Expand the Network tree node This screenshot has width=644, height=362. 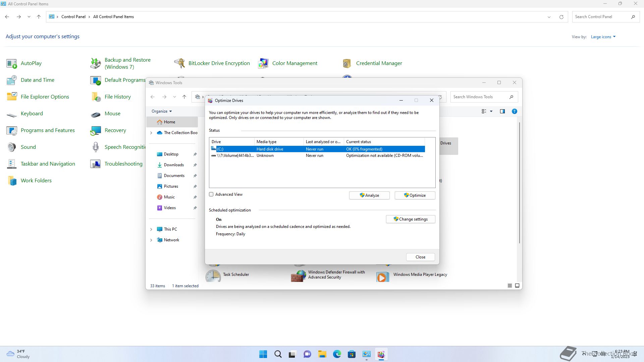(x=151, y=240)
